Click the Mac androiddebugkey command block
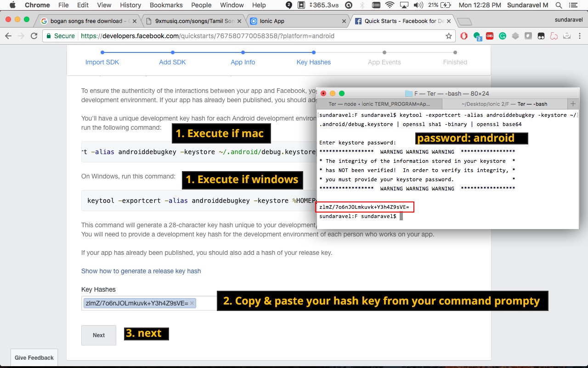The image size is (588, 368). 198,152
